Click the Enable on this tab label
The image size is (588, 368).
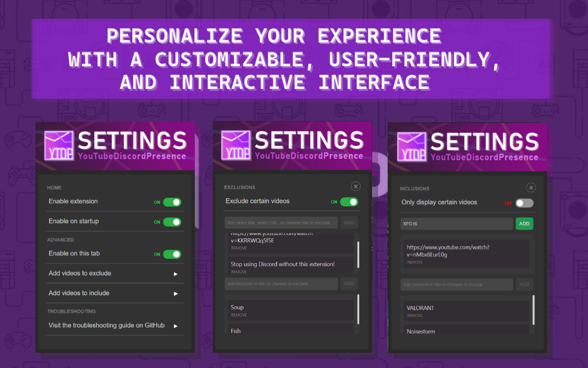coord(74,253)
